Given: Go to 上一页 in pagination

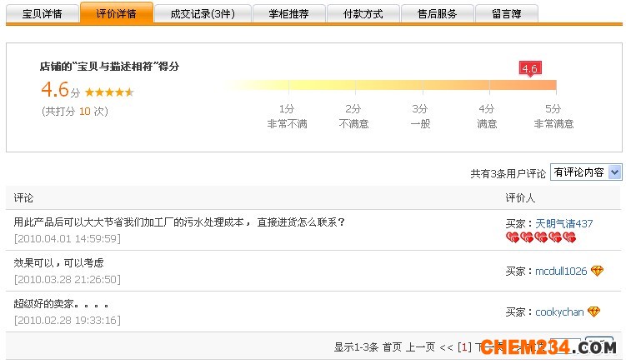Looking at the screenshot, I should coord(421,347).
